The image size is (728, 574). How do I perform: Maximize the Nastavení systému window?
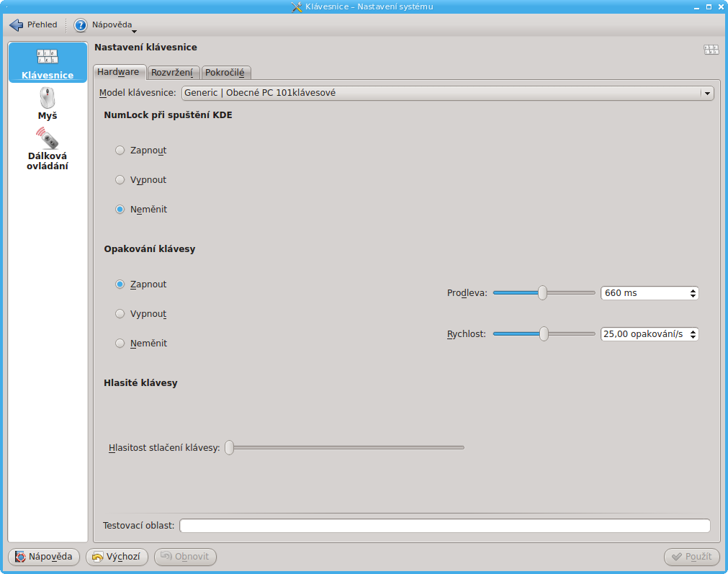pyautogui.click(x=709, y=6)
